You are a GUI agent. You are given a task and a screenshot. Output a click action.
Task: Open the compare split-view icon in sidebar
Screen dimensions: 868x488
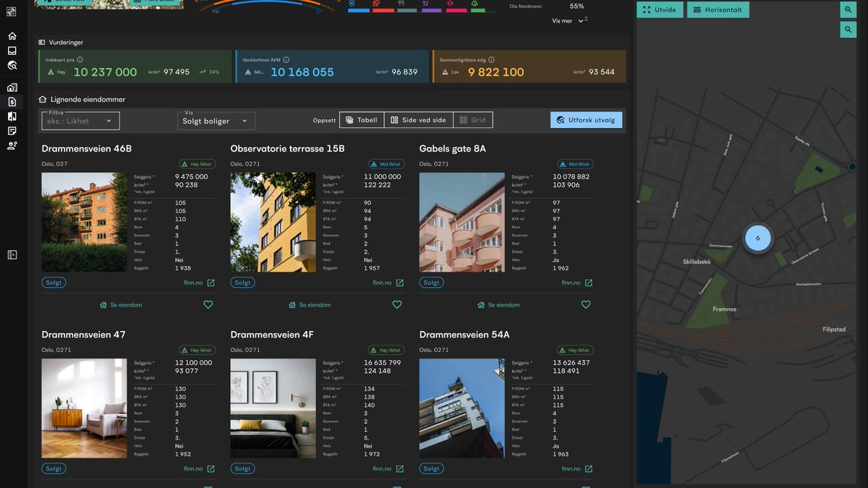[x=12, y=116]
